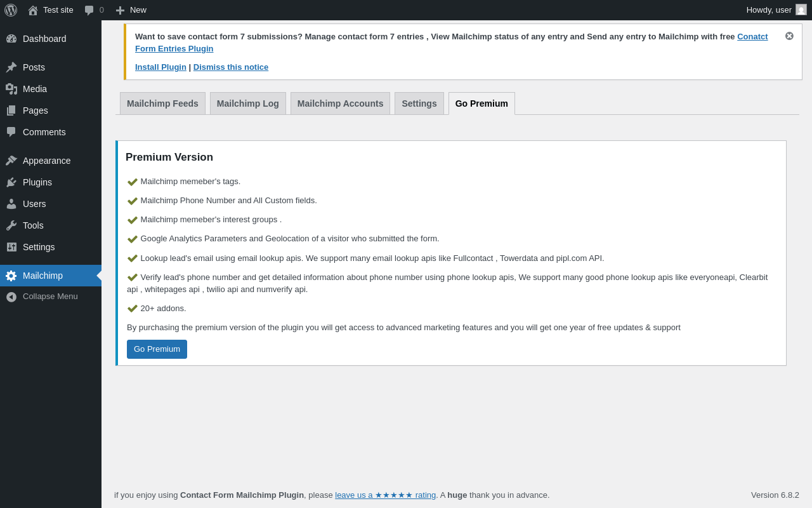The height and width of the screenshot is (508, 812).
Task: Click the Mailchimp gear icon
Action: 11,276
